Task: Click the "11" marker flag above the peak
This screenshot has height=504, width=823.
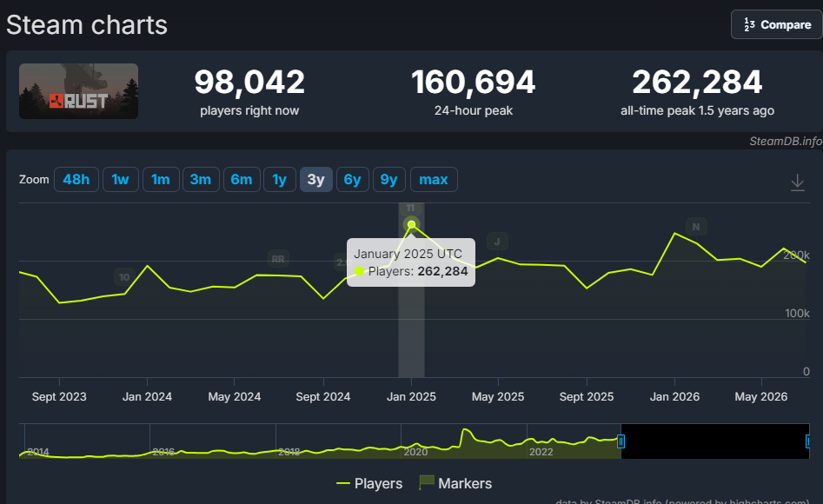Action: click(410, 208)
